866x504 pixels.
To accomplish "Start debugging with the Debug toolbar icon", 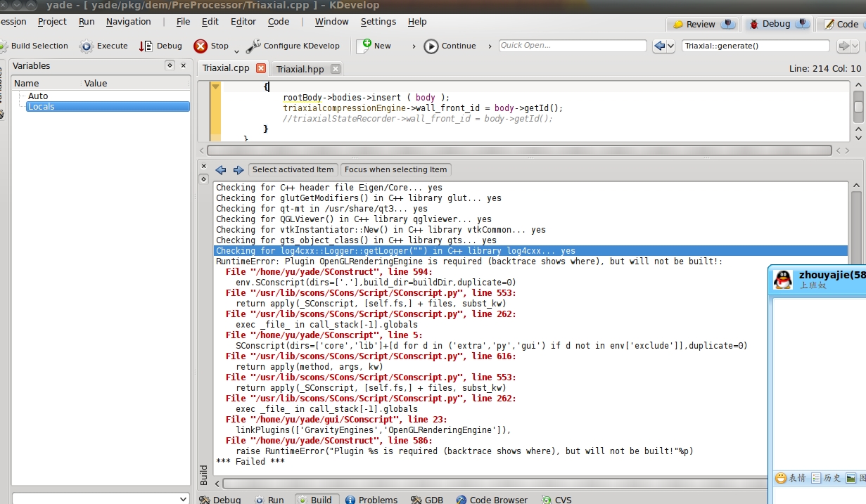I will point(146,46).
